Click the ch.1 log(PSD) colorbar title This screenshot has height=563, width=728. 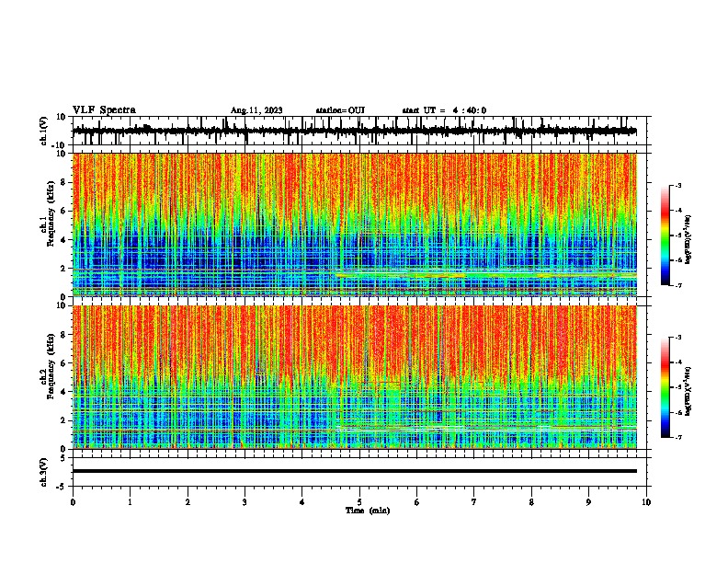click(688, 240)
